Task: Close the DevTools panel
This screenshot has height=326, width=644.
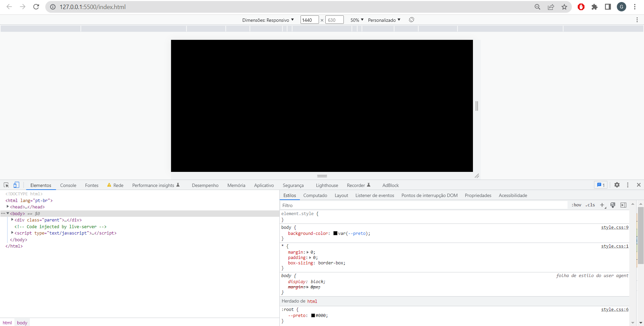Action: (x=639, y=185)
